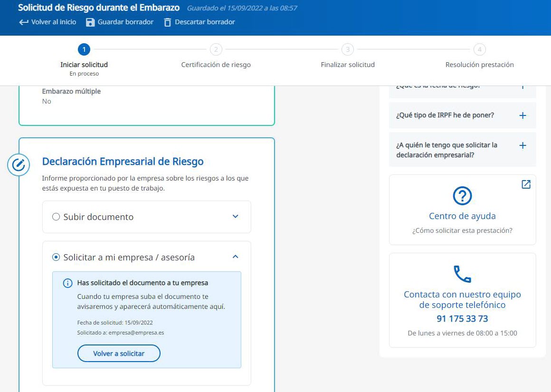Click step 4 Resolución prestación marker
Image resolution: width=551 pixels, height=392 pixels.
(480, 49)
